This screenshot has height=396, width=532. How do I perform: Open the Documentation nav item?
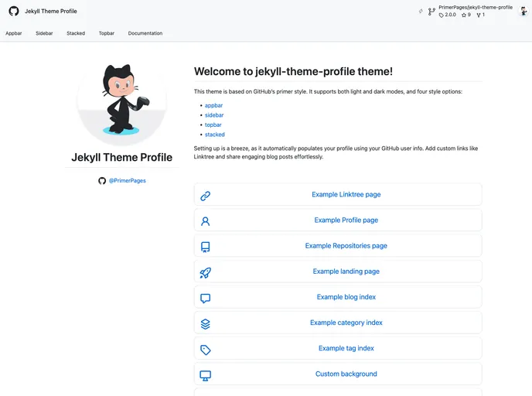tap(145, 33)
